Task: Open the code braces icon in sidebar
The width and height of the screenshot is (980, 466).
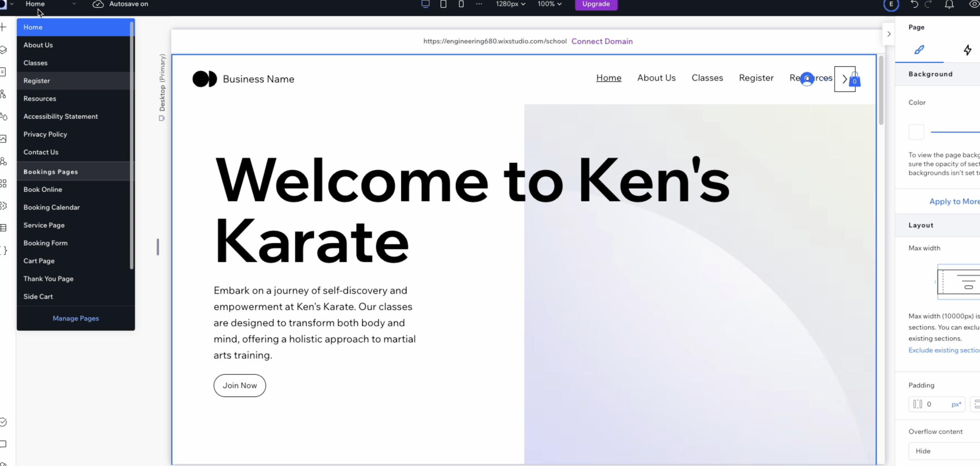Action: click(3, 250)
